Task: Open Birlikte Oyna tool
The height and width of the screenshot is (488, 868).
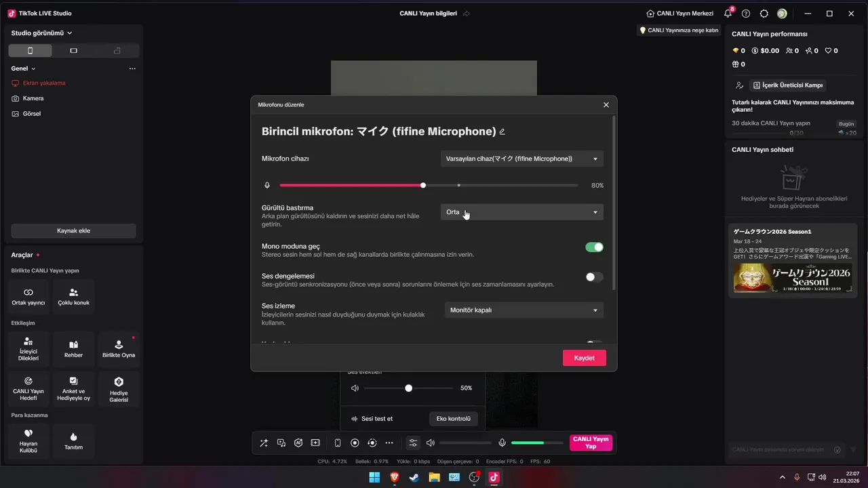Action: click(x=119, y=349)
